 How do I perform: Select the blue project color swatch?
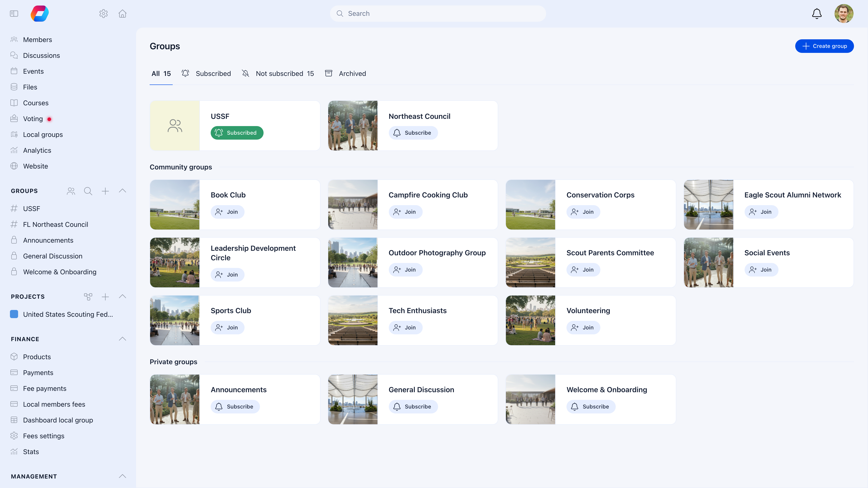pyautogui.click(x=14, y=314)
